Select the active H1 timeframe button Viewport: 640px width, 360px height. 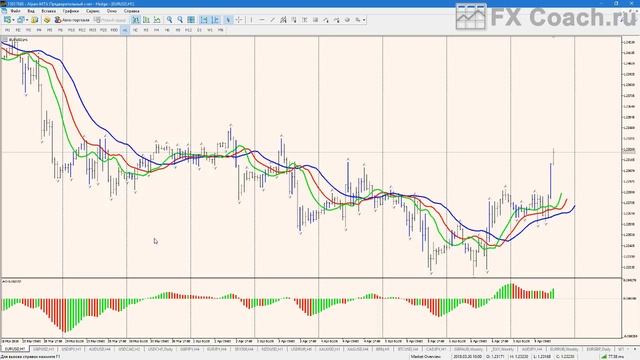(x=125, y=30)
